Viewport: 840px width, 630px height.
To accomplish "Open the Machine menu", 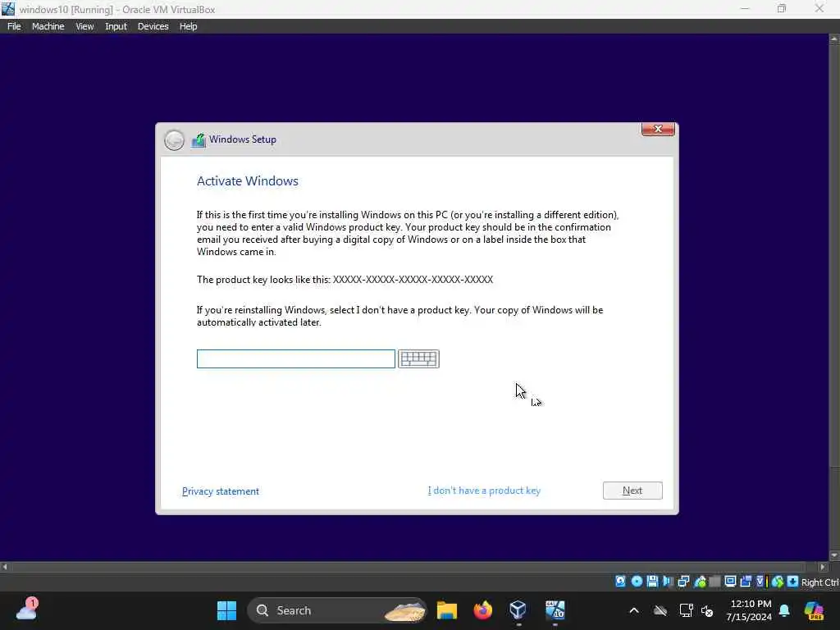I will 48,26.
